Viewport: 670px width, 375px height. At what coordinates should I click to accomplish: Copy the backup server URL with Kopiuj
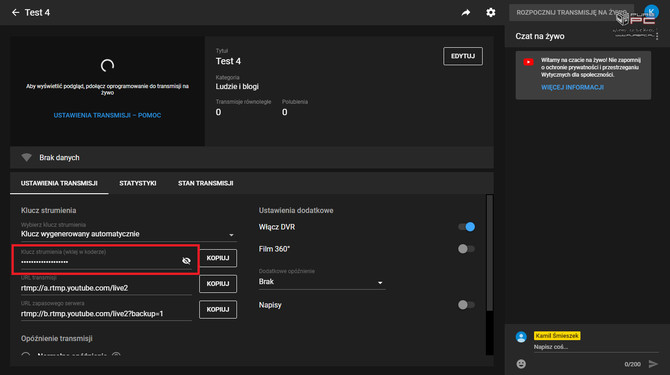218,309
